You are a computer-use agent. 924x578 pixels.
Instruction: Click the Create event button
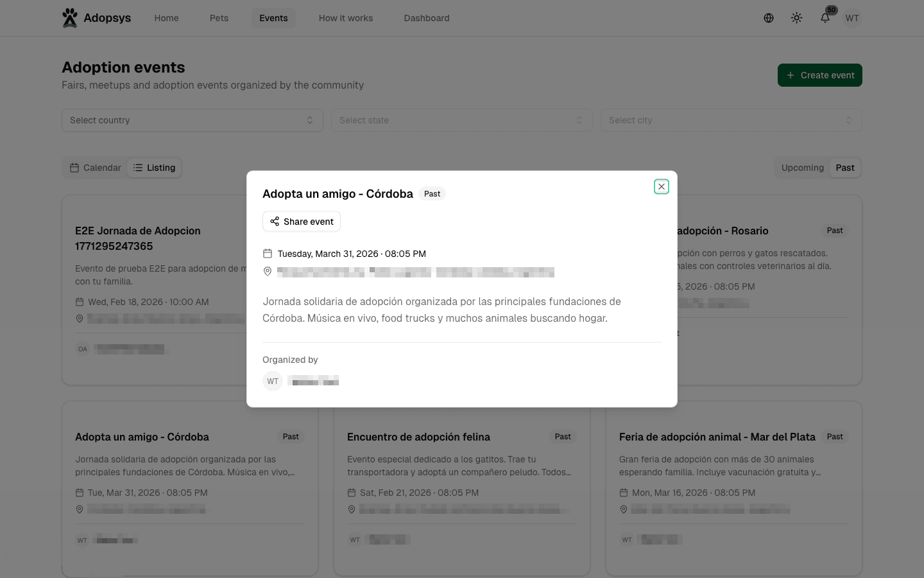pyautogui.click(x=819, y=75)
